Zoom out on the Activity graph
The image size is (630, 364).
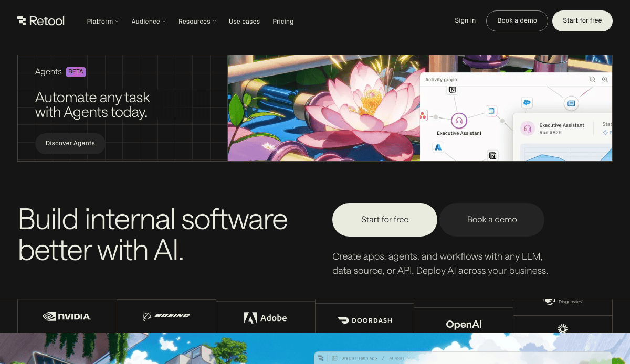(x=592, y=80)
